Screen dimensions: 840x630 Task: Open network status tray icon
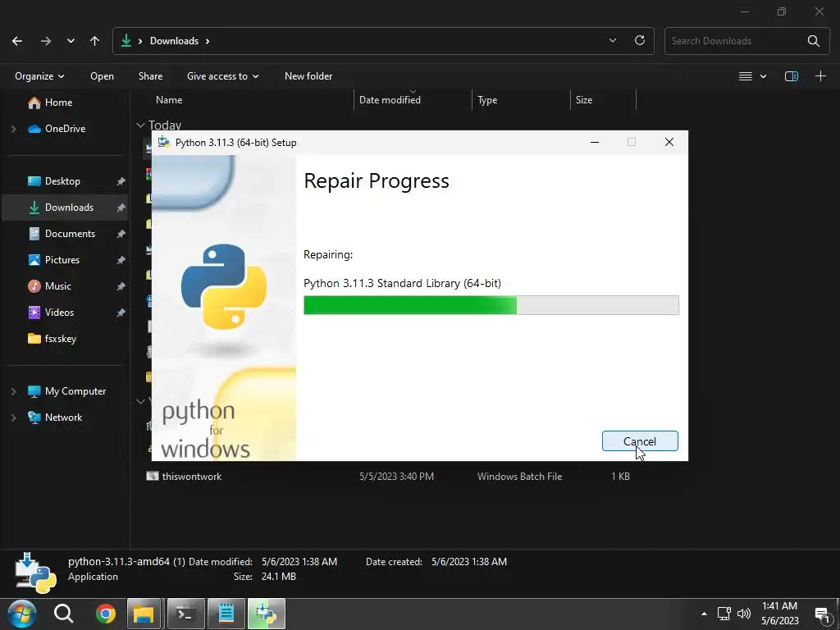point(724,614)
